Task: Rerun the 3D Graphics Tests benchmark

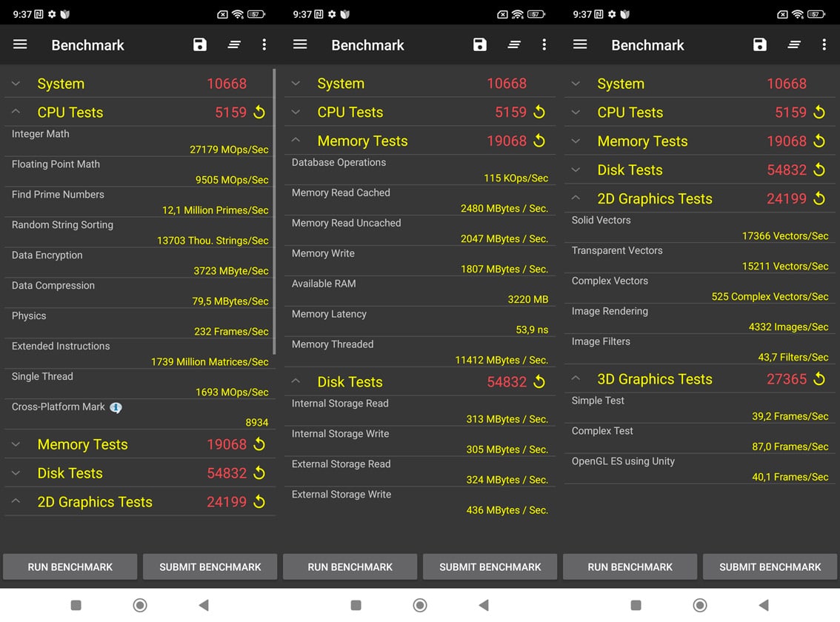Action: tap(819, 379)
